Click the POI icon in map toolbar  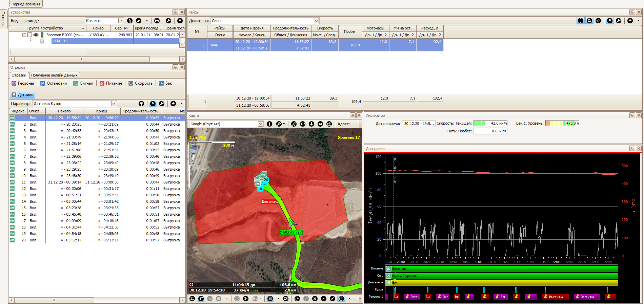pos(210,299)
